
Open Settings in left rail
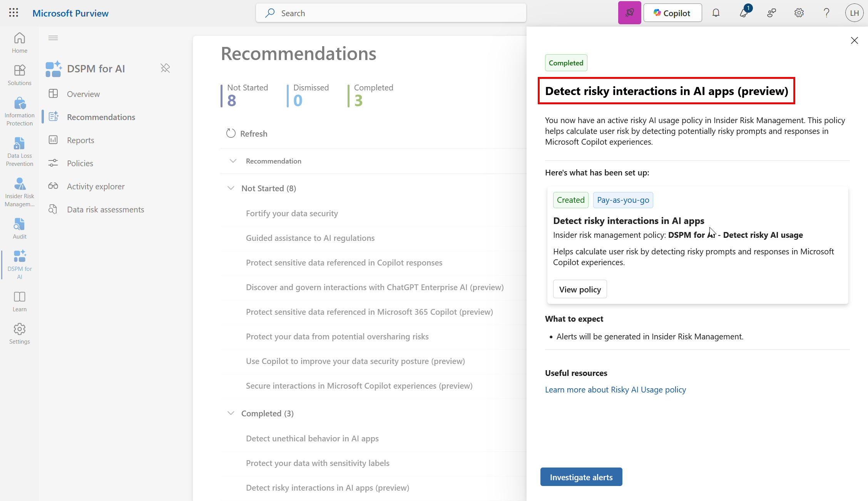[x=19, y=334]
